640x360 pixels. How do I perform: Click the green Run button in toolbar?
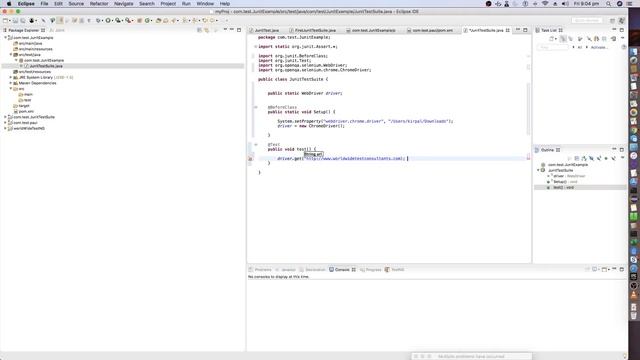pyautogui.click(x=108, y=20)
